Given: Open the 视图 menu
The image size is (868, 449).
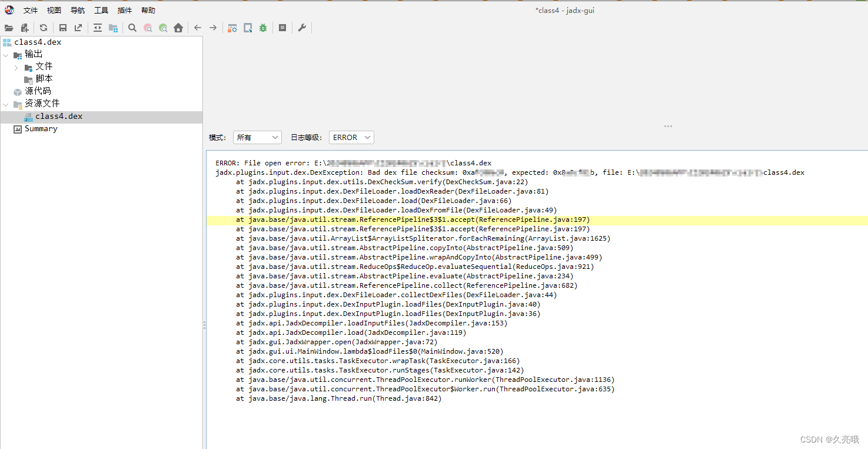Looking at the screenshot, I should (x=54, y=11).
